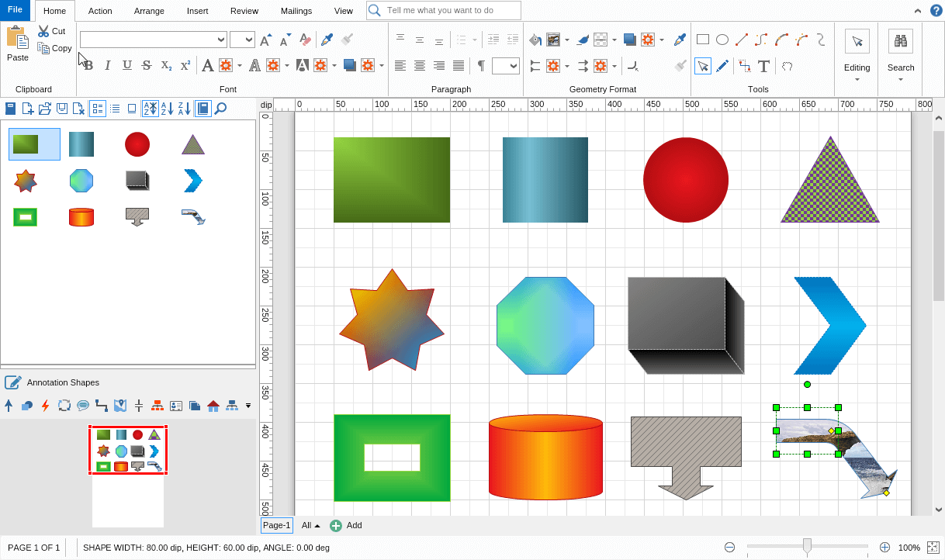Switch to the Mailings tab
This screenshot has width=945, height=560.
(x=296, y=11)
